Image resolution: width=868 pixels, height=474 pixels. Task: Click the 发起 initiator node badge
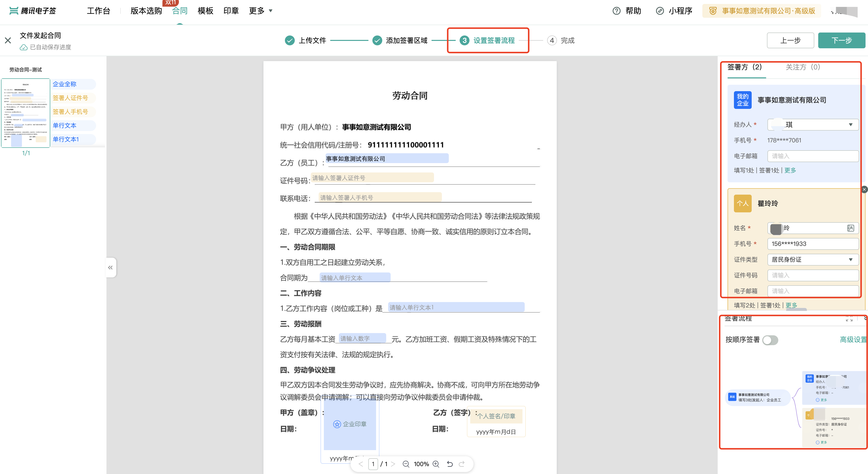pos(732,397)
